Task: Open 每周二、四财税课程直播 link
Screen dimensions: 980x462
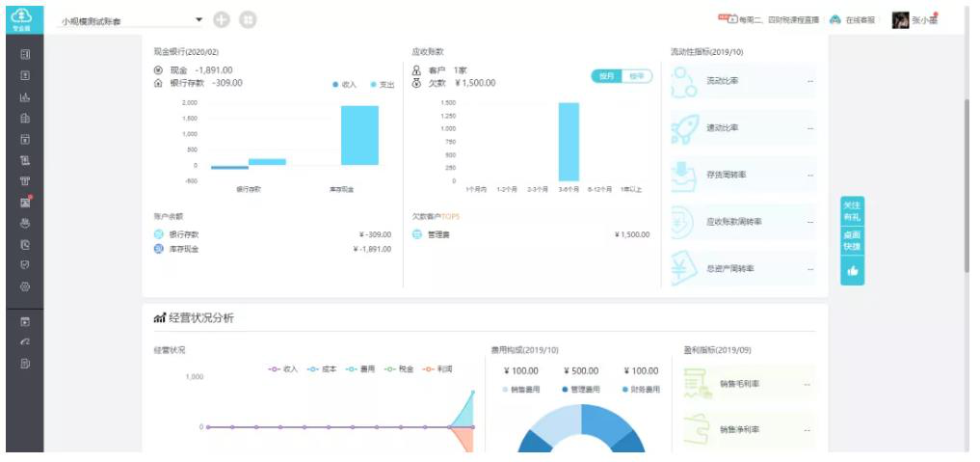Action: [x=779, y=20]
